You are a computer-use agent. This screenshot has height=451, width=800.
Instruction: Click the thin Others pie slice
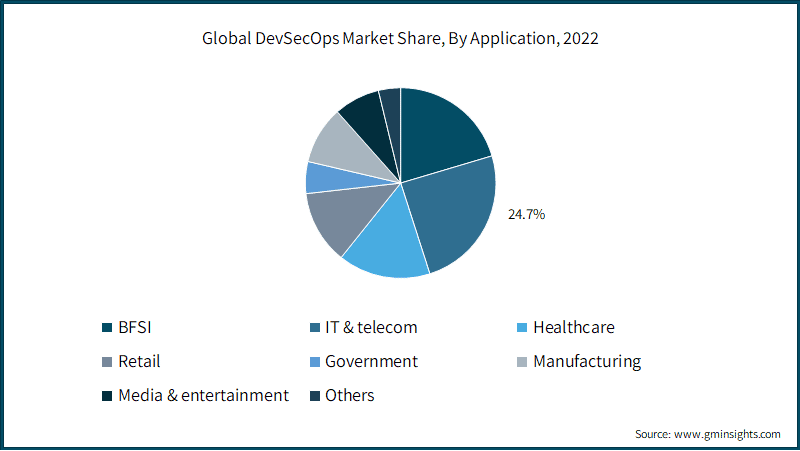coord(393,117)
